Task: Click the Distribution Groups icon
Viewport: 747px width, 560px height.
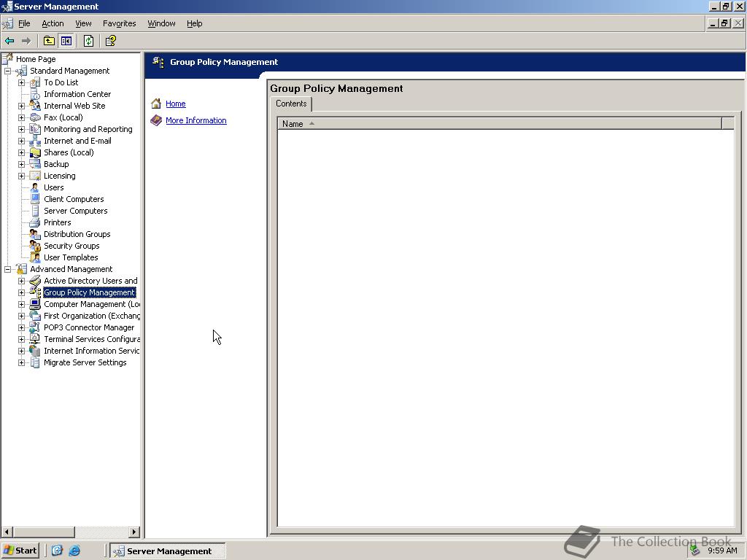Action: tap(35, 234)
